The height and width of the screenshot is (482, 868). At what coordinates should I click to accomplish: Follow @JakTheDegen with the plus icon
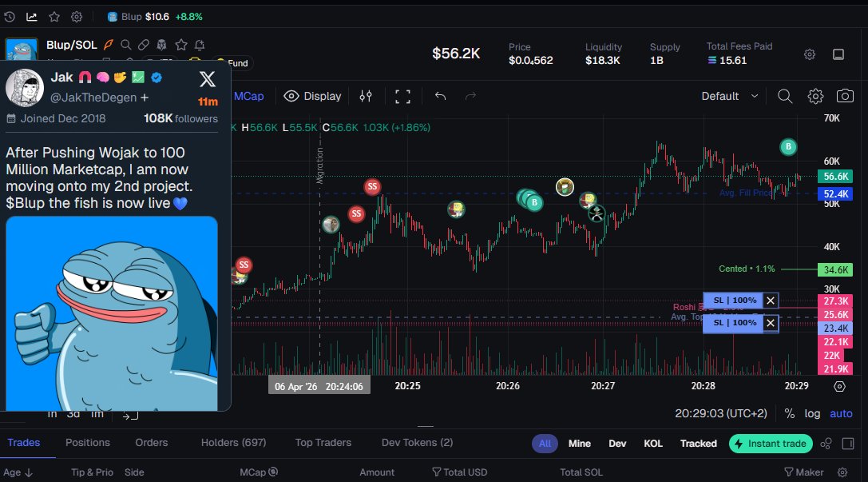coord(145,98)
